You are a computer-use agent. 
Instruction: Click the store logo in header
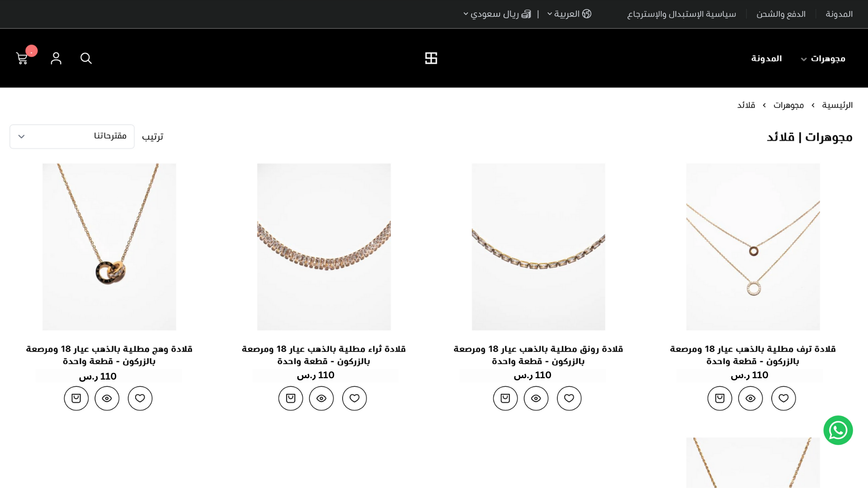pyautogui.click(x=431, y=58)
